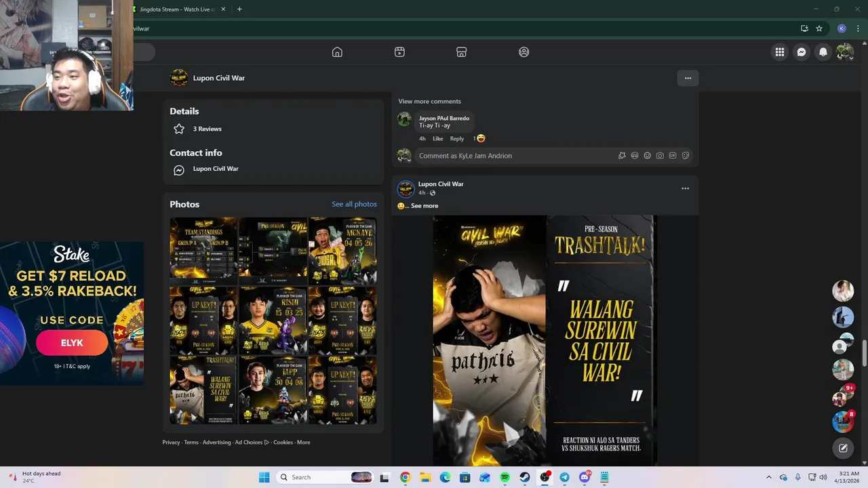Open chat head with 8 badge
868x488 pixels.
coord(843,422)
